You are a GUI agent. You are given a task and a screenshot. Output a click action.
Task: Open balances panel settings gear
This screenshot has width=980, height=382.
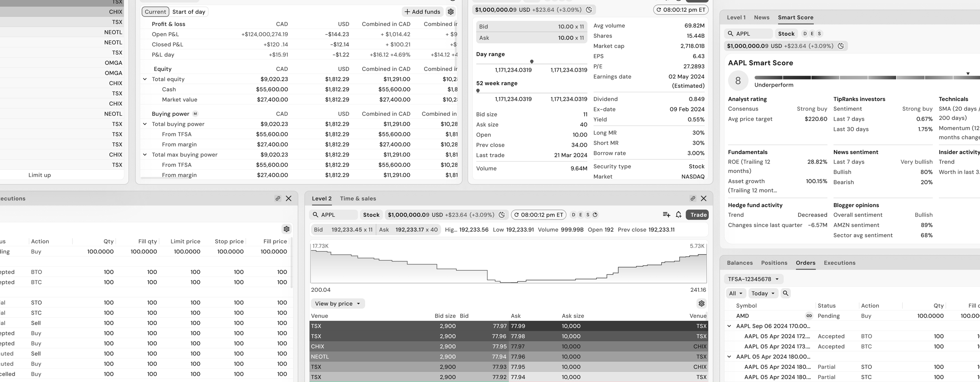pos(451,12)
